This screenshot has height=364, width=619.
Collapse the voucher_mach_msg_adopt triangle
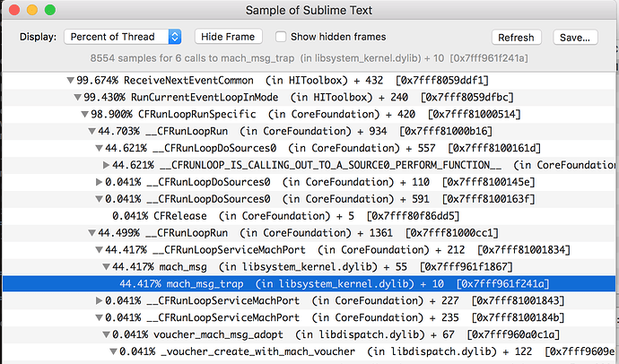click(106, 334)
